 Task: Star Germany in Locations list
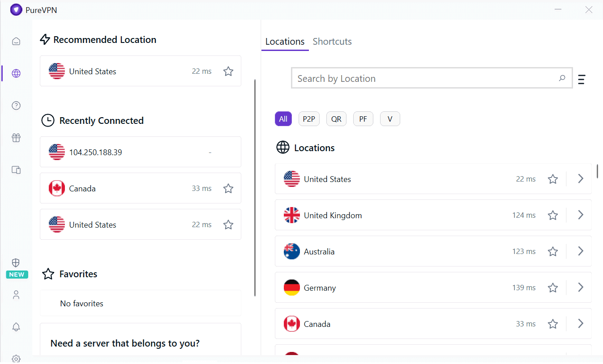[553, 288]
